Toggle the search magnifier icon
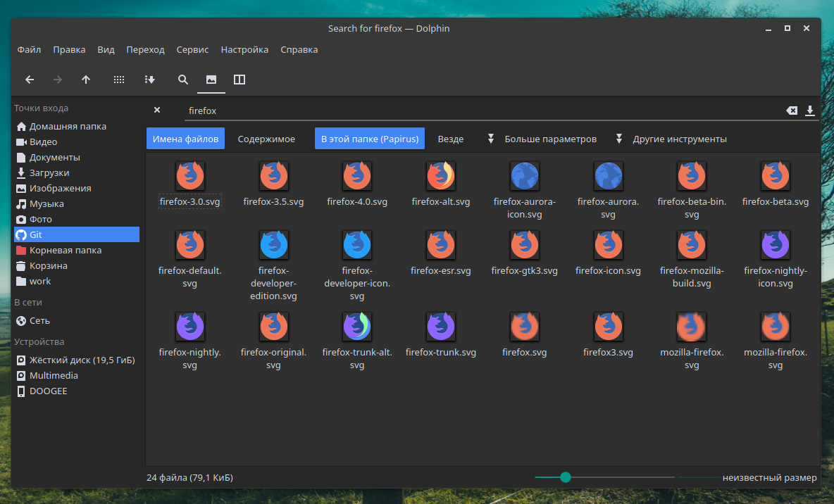 point(183,80)
